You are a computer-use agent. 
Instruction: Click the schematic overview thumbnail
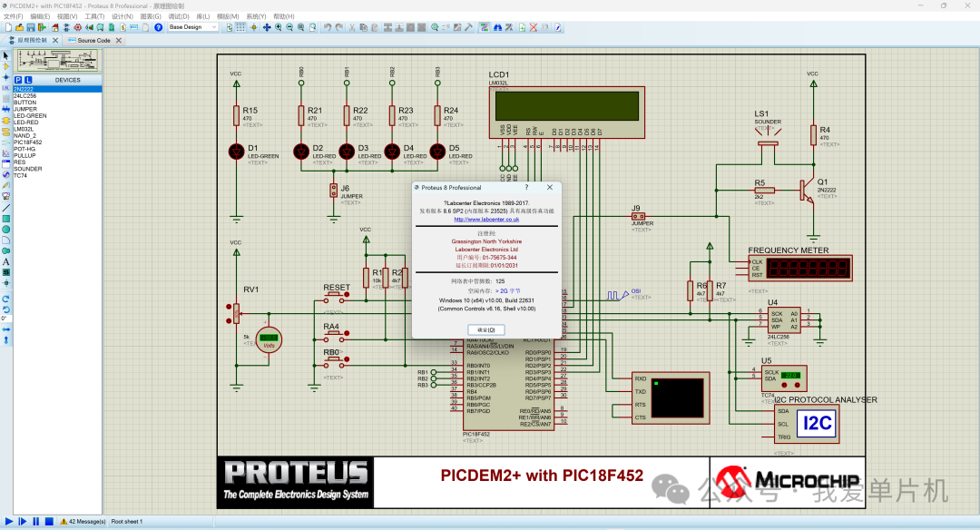(57, 61)
